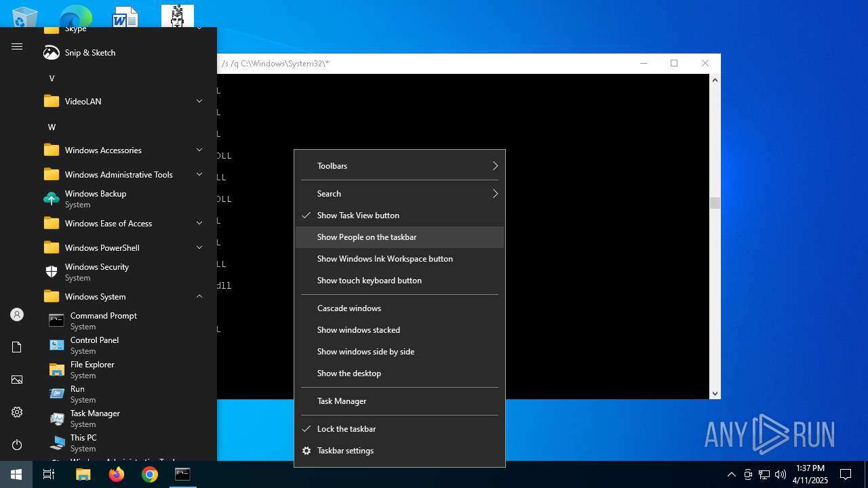Launch Firefox from the taskbar
This screenshot has width=868, height=488.
pyautogui.click(x=116, y=474)
